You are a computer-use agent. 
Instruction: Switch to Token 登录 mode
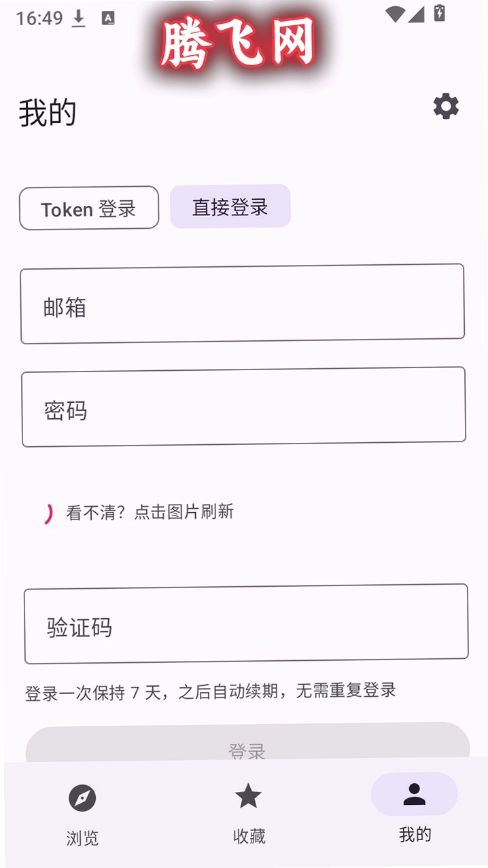pyautogui.click(x=89, y=208)
